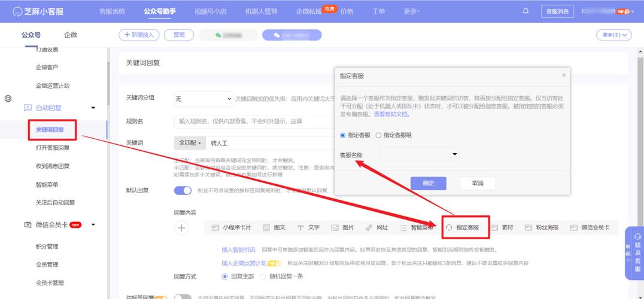Click the keyword field containing 转人工
Screen dimensions: 644x299
[271, 144]
